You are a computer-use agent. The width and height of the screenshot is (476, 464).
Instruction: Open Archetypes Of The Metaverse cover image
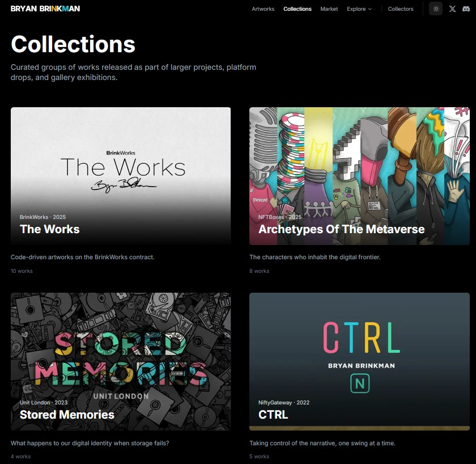pos(359,176)
